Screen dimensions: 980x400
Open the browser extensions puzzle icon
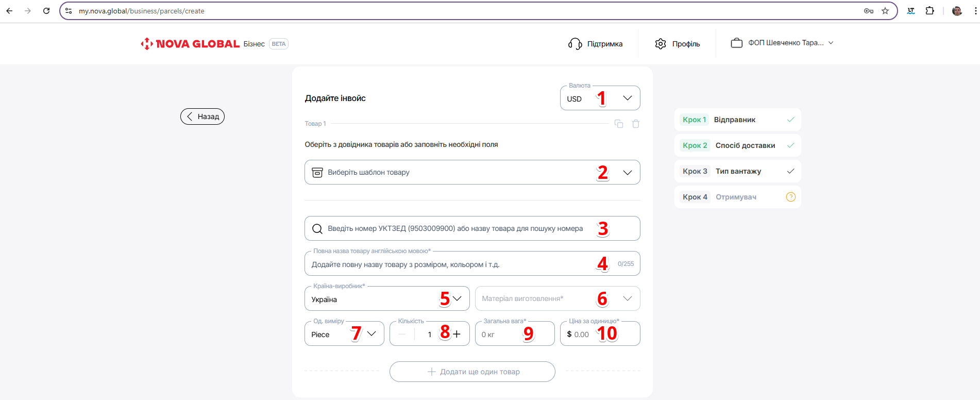point(930,11)
